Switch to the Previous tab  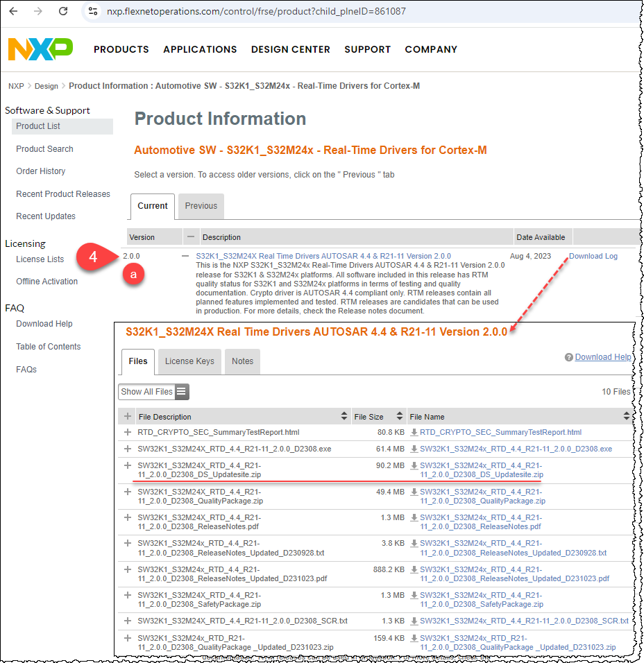(201, 206)
